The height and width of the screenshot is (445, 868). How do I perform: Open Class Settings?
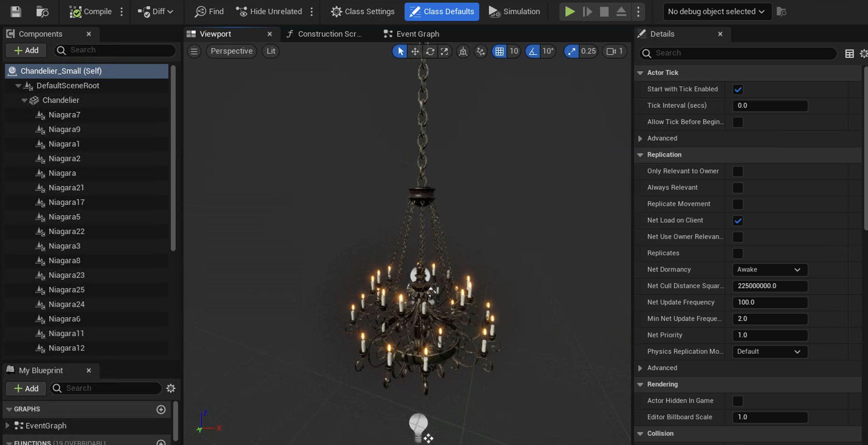362,11
